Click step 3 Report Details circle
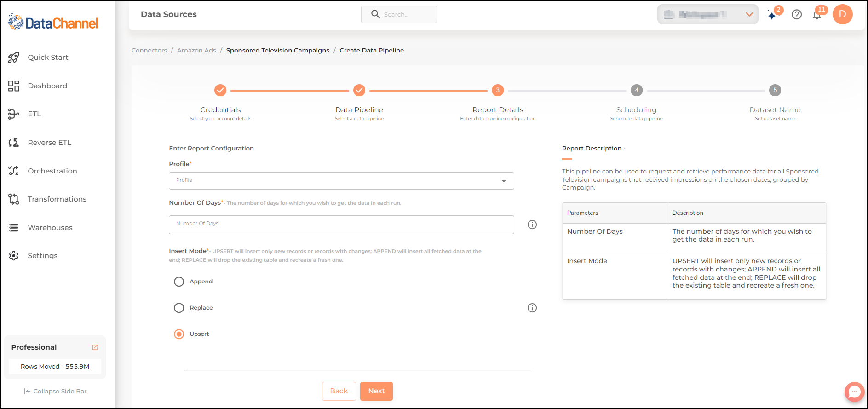 tap(498, 90)
